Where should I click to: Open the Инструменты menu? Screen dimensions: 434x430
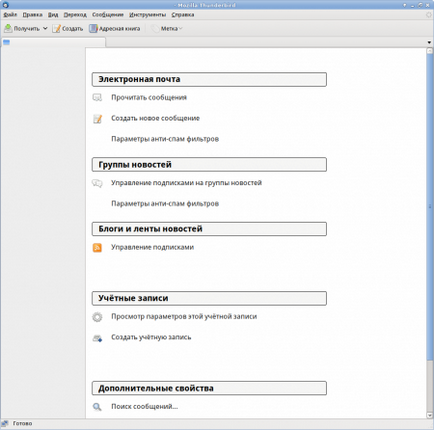pyautogui.click(x=147, y=15)
